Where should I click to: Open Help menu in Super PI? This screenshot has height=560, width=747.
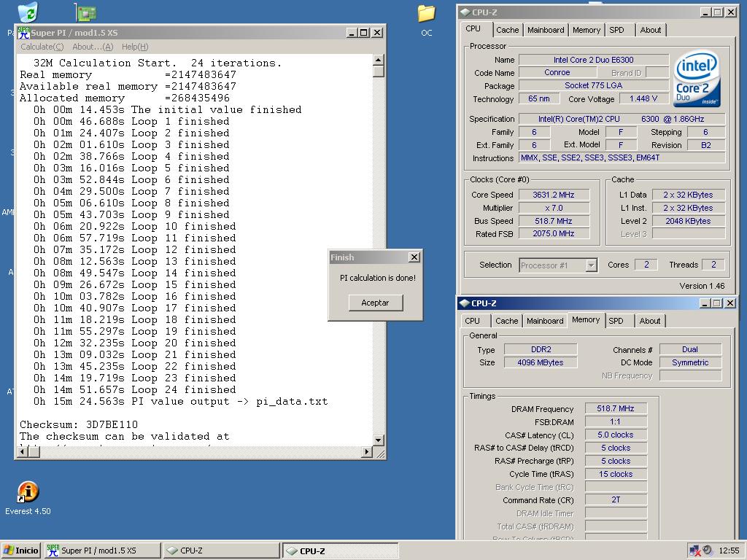tap(135, 47)
